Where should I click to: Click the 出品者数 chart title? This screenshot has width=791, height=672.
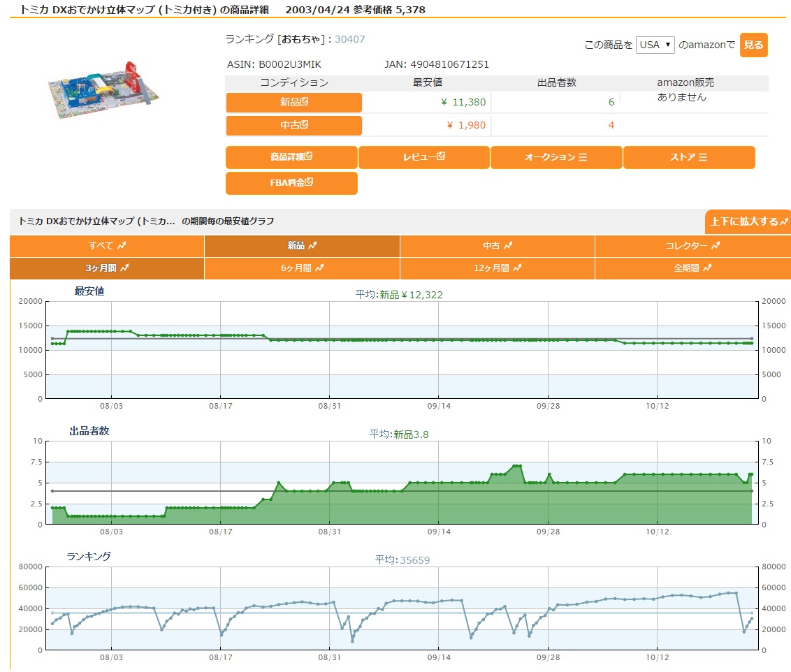[89, 431]
